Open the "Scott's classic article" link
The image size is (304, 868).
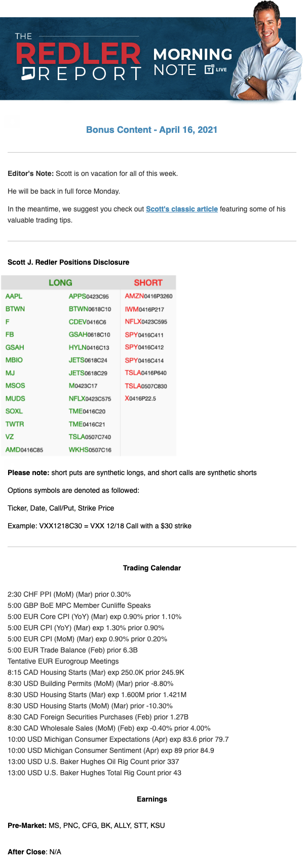tap(182, 209)
